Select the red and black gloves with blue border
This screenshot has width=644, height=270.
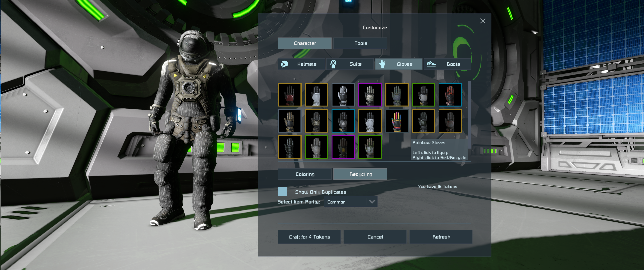tap(450, 95)
